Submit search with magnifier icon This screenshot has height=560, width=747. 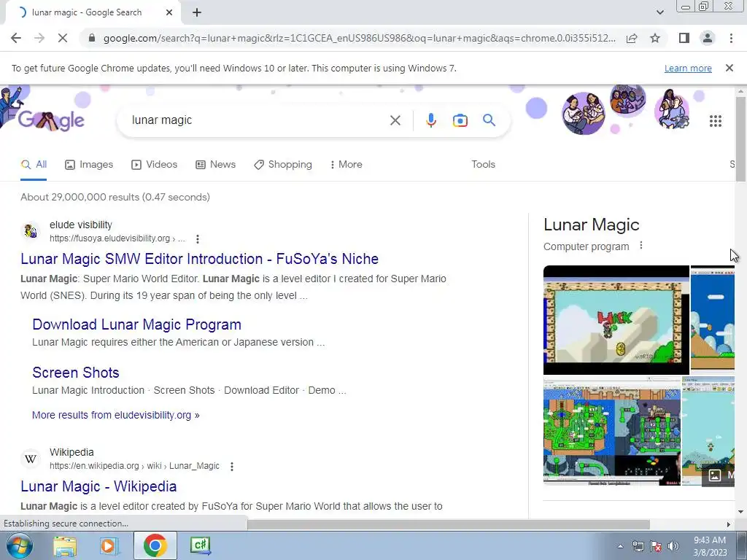point(489,120)
